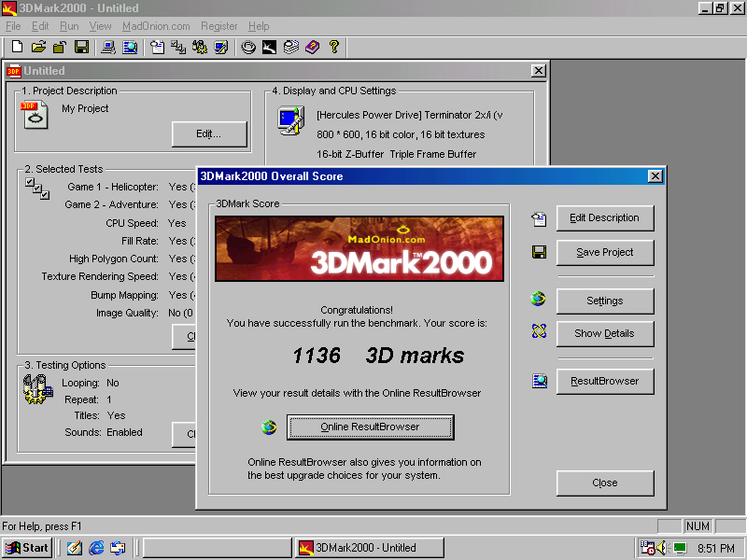This screenshot has height=560, width=747.
Task: Open testing options toolbar icon
Action: [x=200, y=47]
